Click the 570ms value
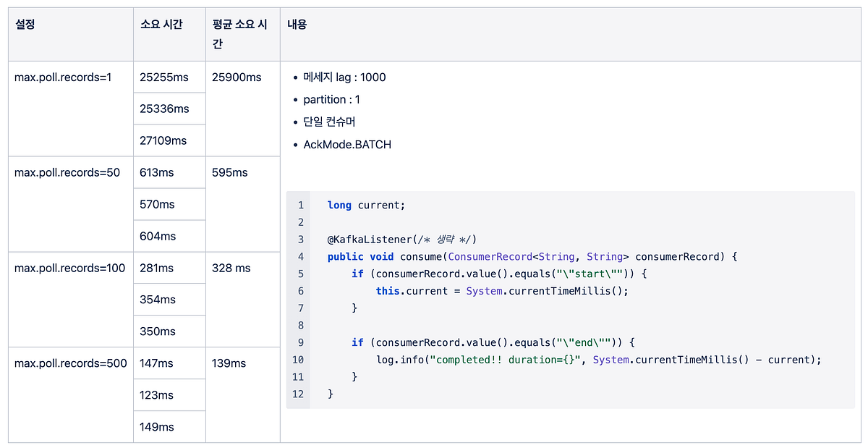 [x=157, y=205]
